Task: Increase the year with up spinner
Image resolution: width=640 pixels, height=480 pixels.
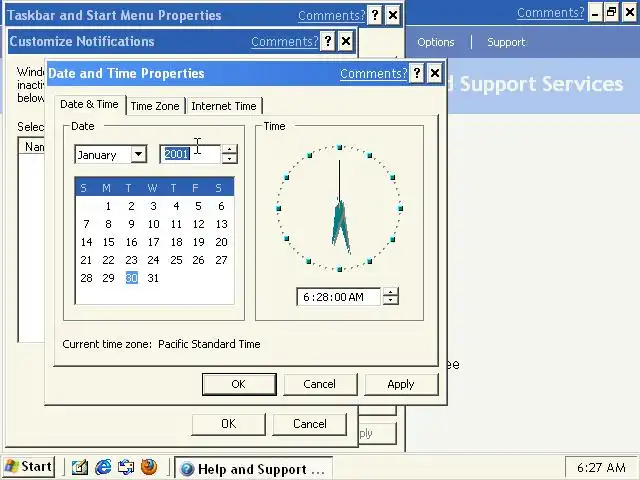Action: 229,149
